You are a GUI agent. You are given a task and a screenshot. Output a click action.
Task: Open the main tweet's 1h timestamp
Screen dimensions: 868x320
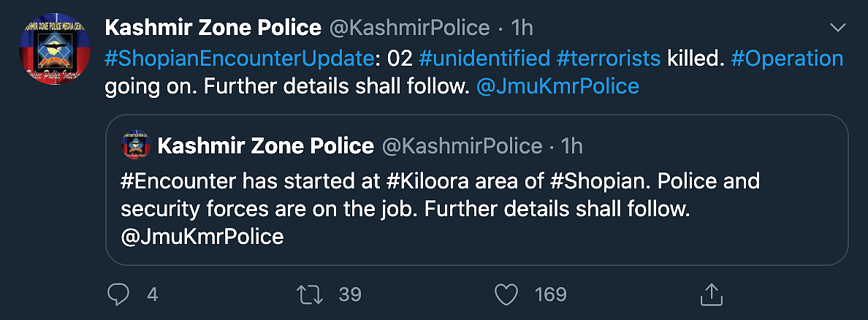[x=522, y=28]
